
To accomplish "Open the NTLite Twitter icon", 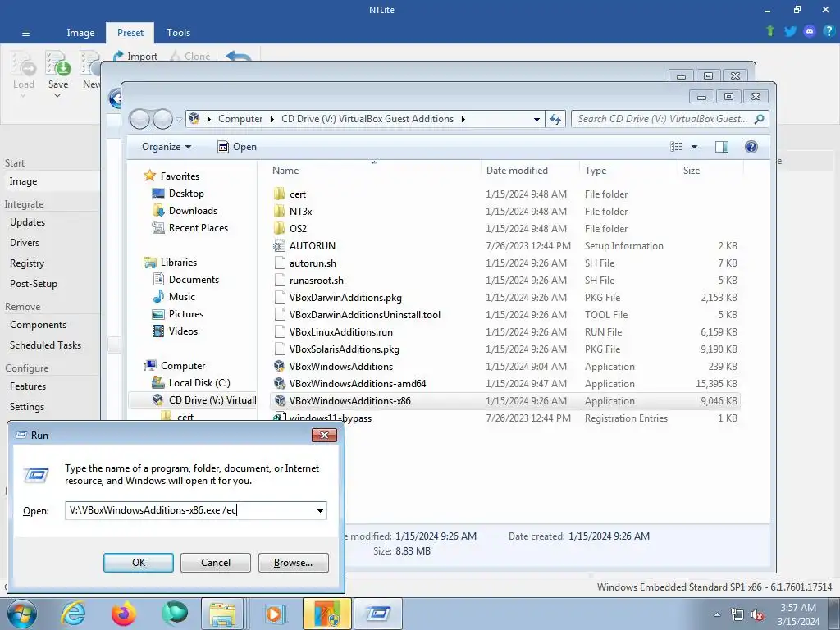I will (790, 31).
